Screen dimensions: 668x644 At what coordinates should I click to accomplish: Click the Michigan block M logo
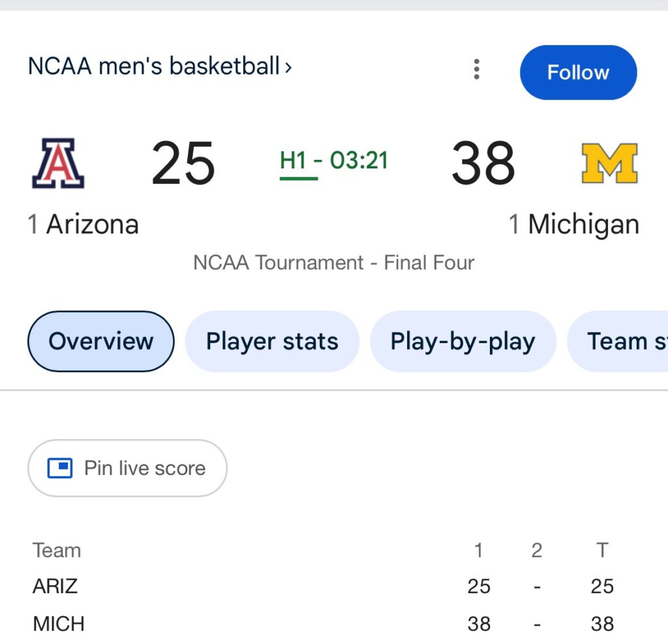(x=609, y=163)
